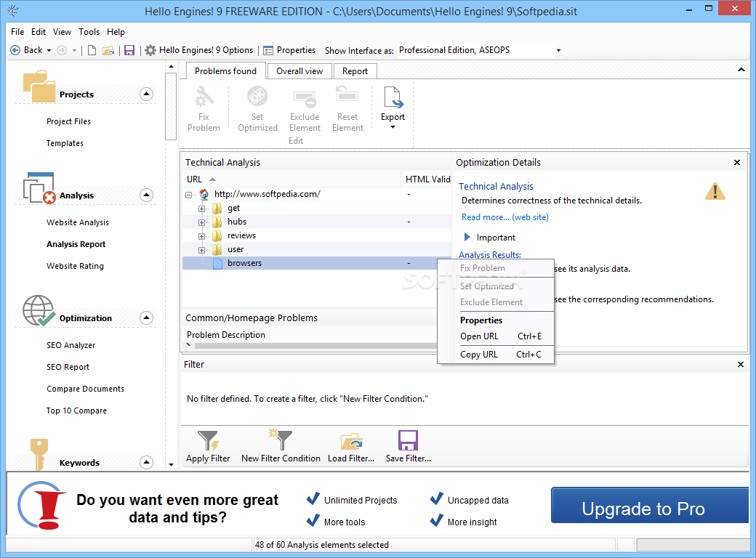756x558 pixels.
Task: Click the Exclude Element icon
Action: (x=305, y=99)
